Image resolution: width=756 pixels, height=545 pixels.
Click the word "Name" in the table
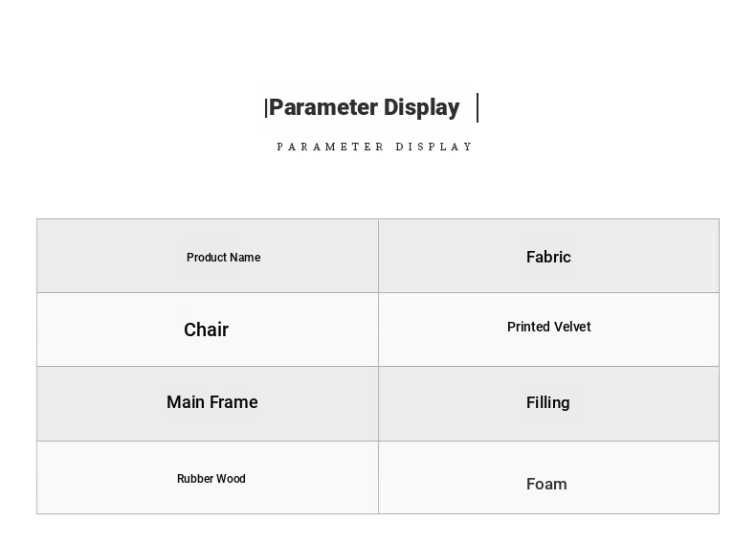(x=245, y=258)
